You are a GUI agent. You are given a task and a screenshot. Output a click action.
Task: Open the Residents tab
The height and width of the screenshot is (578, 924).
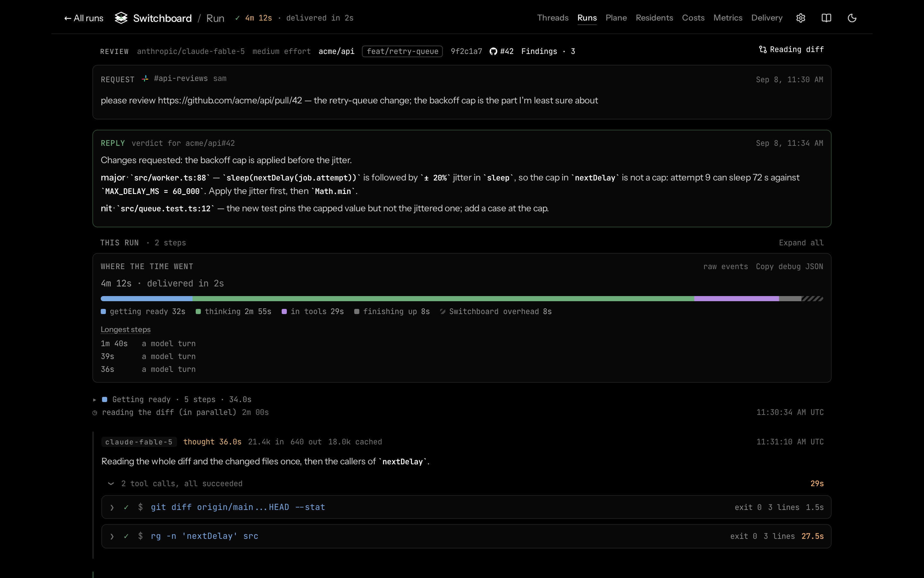[x=654, y=18]
